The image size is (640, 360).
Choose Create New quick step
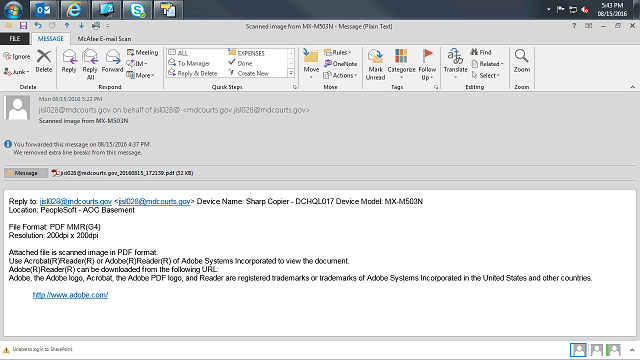pos(248,73)
